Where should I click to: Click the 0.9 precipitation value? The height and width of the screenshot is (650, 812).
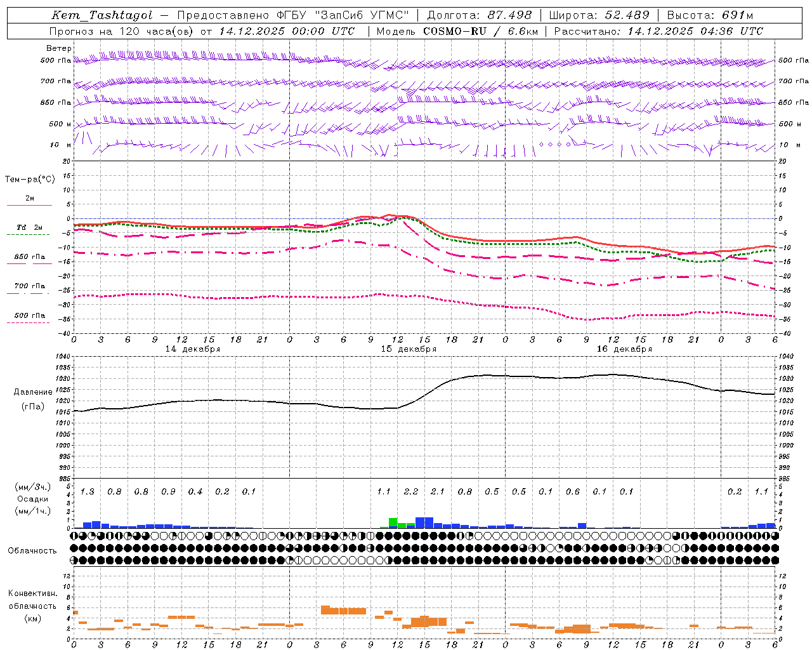[x=168, y=492]
